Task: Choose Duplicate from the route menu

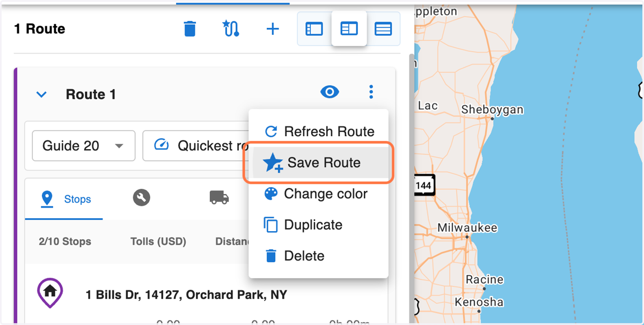Action: click(319, 225)
